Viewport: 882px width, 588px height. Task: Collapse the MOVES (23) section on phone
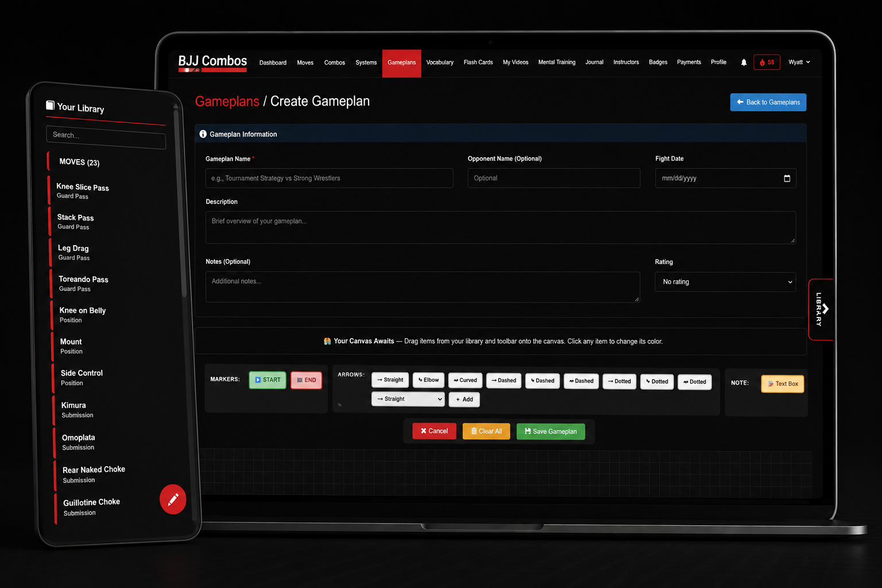pos(79,163)
